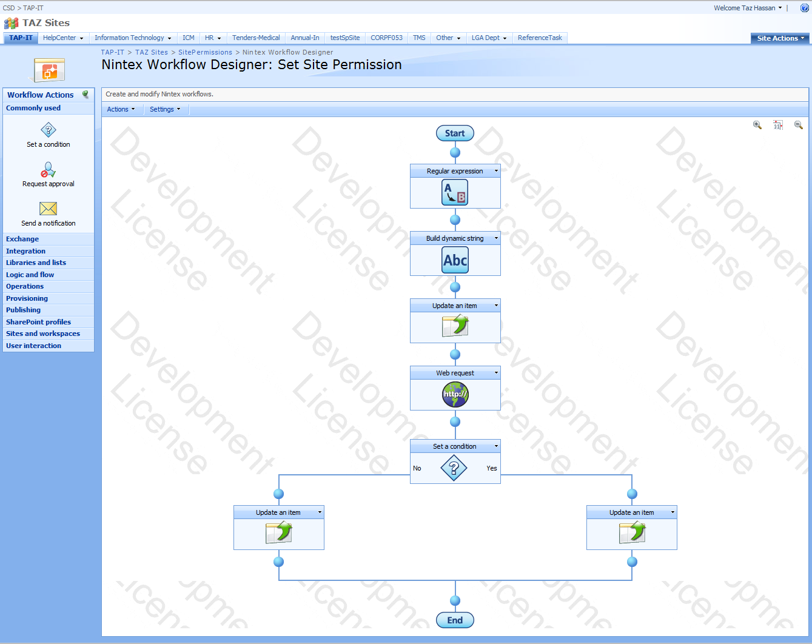Open the TMS tab
The image size is (812, 644).
pos(419,38)
